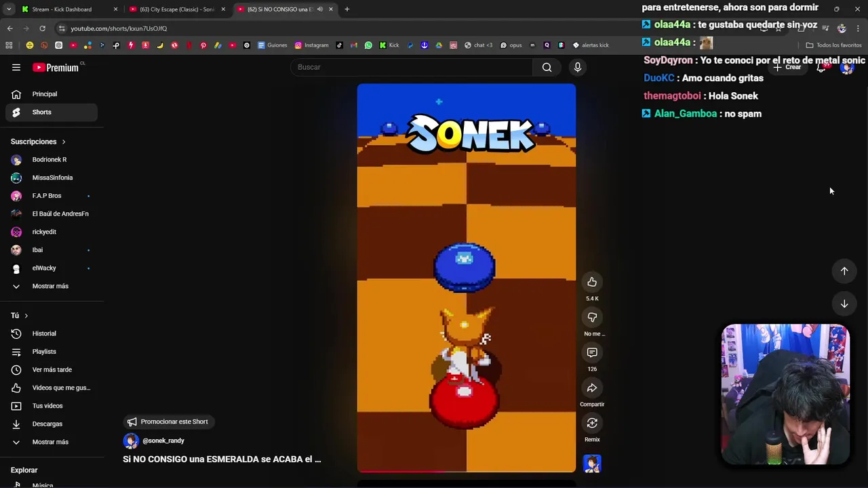
Task: Expand the Suscripciones section
Action: tap(38, 142)
